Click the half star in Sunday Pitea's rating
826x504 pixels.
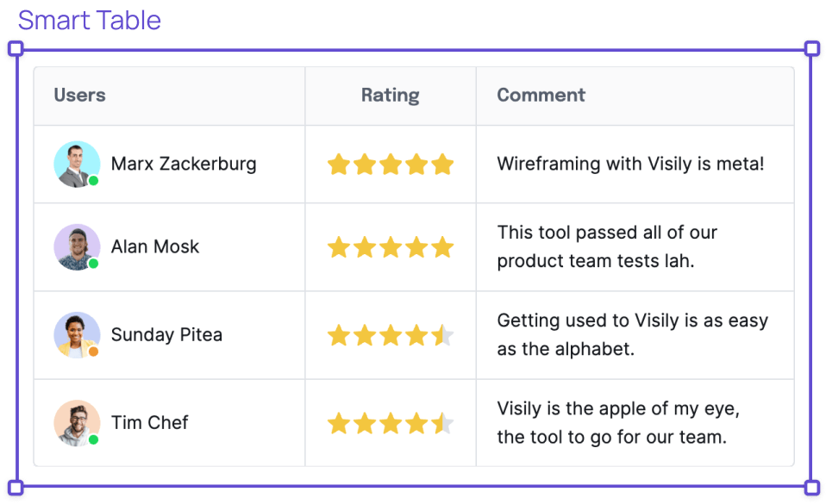(x=442, y=335)
